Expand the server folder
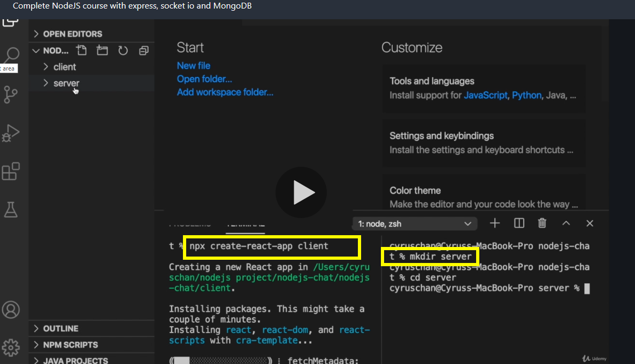Image resolution: width=635 pixels, height=364 pixels. 91,83
